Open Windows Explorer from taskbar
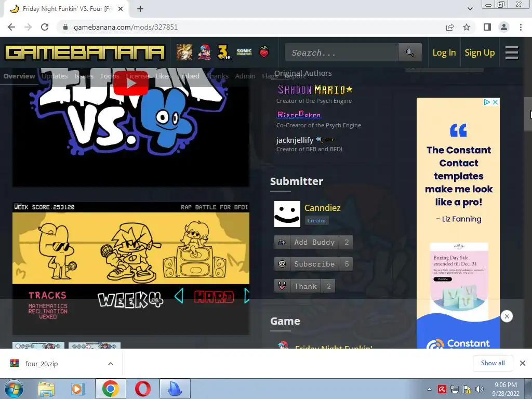The height and width of the screenshot is (399, 532). [x=46, y=389]
